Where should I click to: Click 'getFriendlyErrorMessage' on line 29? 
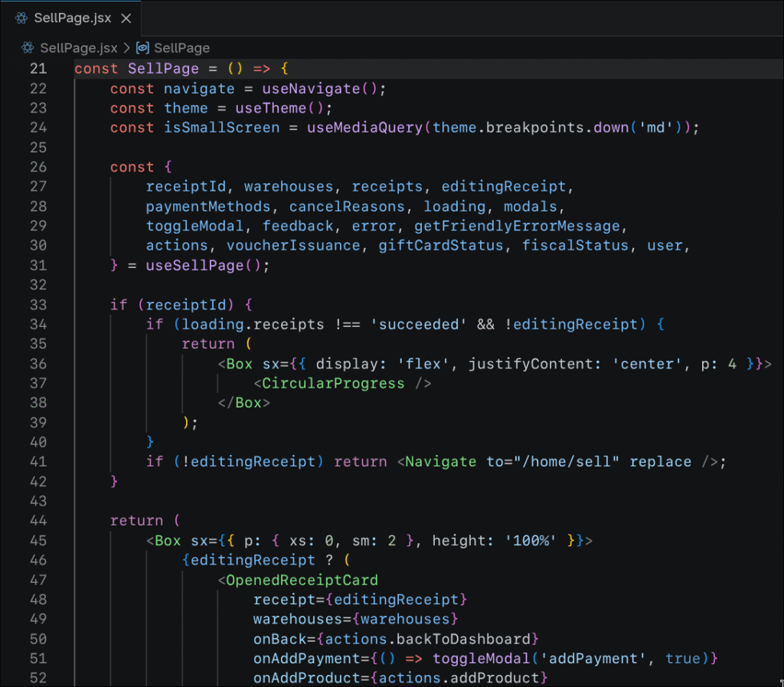pos(517,226)
